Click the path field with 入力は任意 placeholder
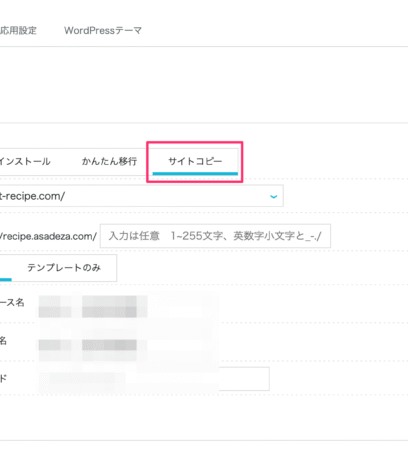The width and height of the screenshot is (408, 460). click(215, 236)
